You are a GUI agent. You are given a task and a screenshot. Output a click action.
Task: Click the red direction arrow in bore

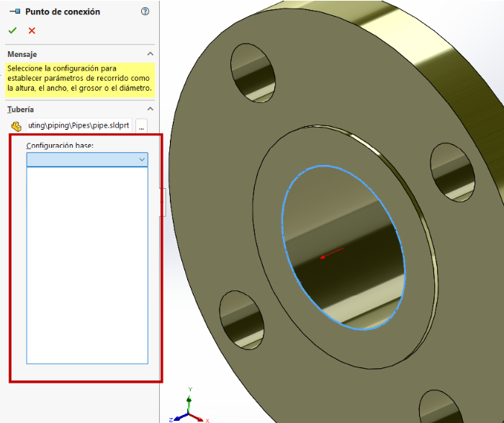[x=332, y=253]
